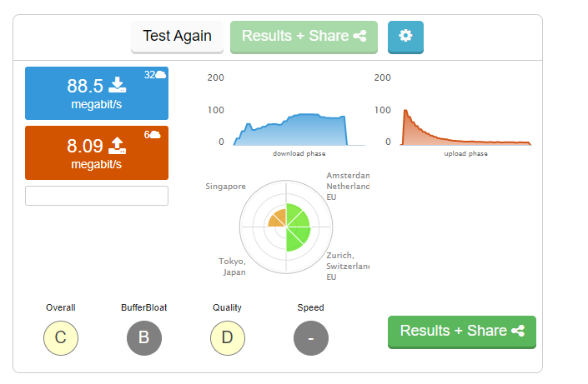Select the Speed grade dash circle
This screenshot has width=588, height=384.
pos(311,338)
